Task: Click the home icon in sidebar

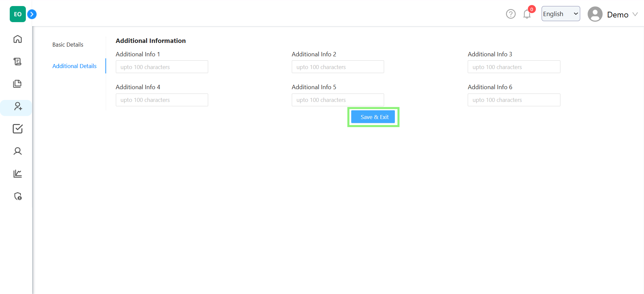Action: click(x=17, y=39)
